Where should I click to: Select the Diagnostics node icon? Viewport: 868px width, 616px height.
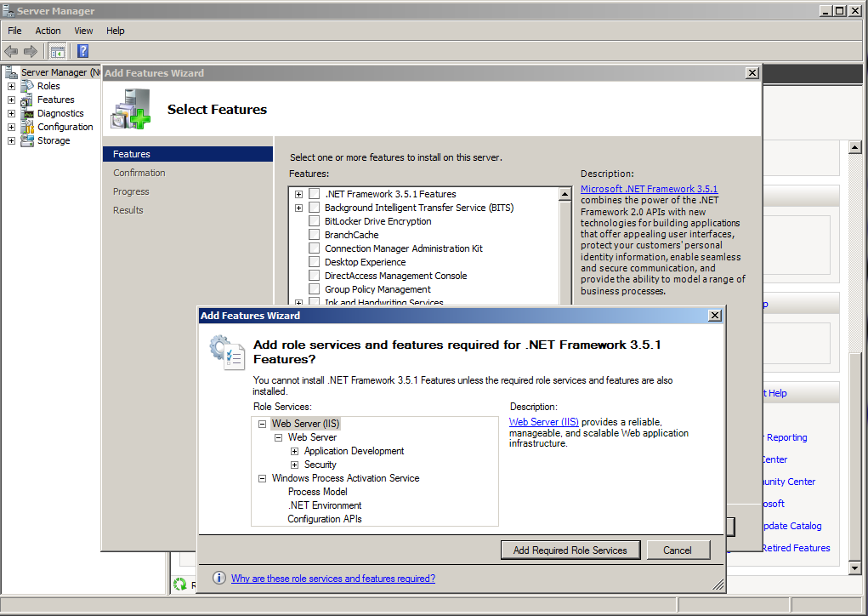27,113
